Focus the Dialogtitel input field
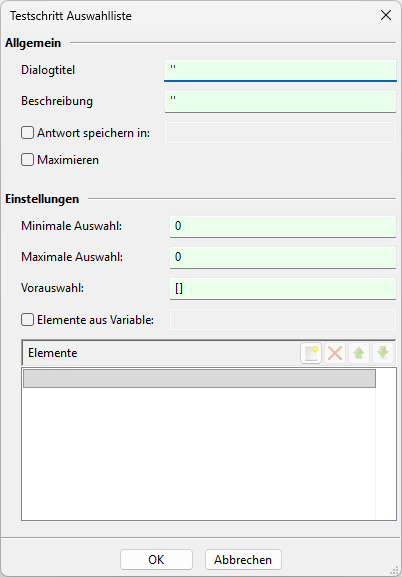402x577 pixels. 280,70
